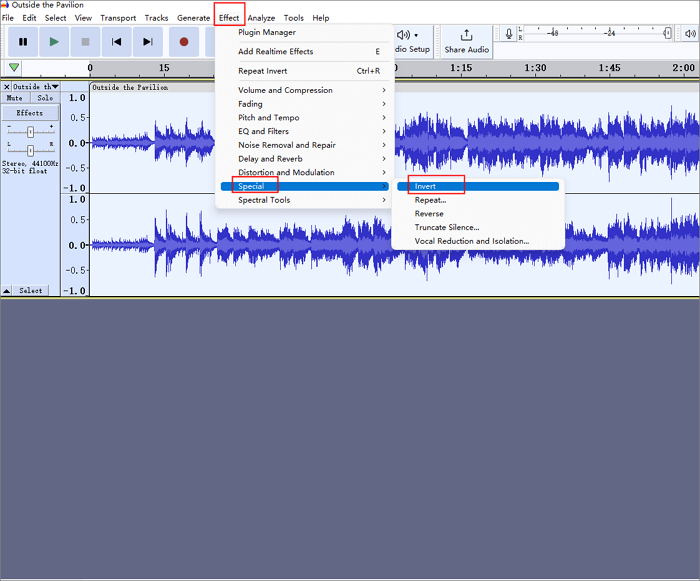
Task: Click the Share Audio label
Action: [x=467, y=50]
